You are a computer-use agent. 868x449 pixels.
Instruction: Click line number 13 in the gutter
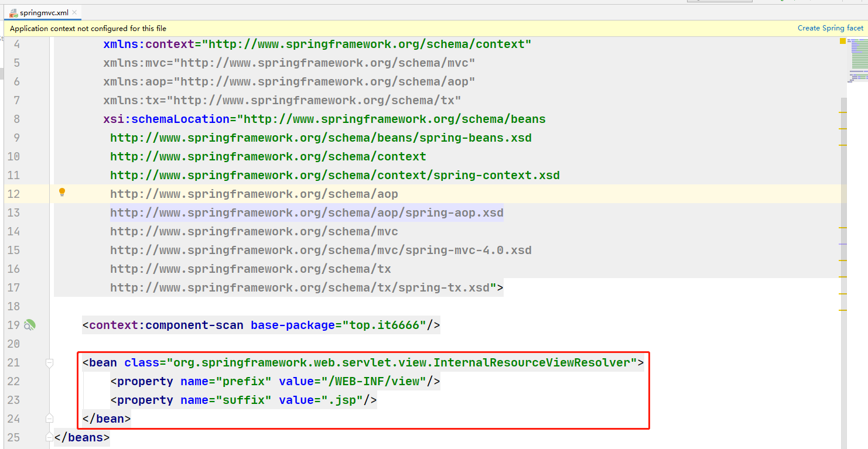[13, 212]
